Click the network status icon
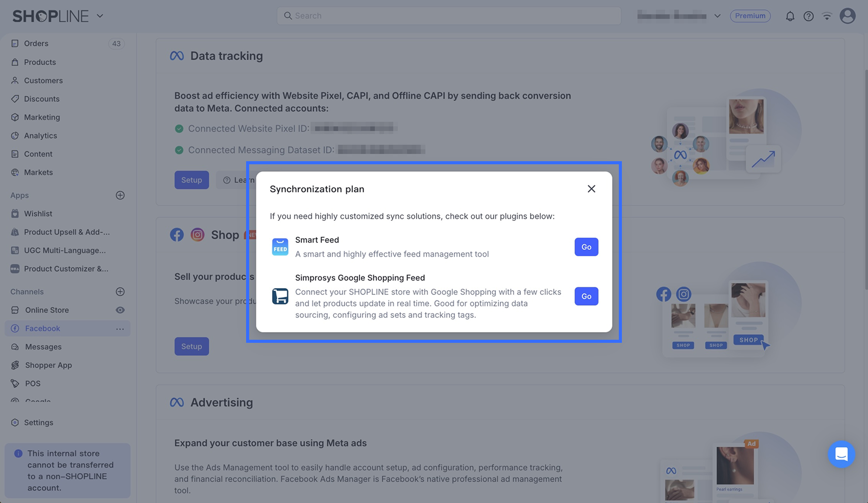The height and width of the screenshot is (503, 868). [827, 16]
